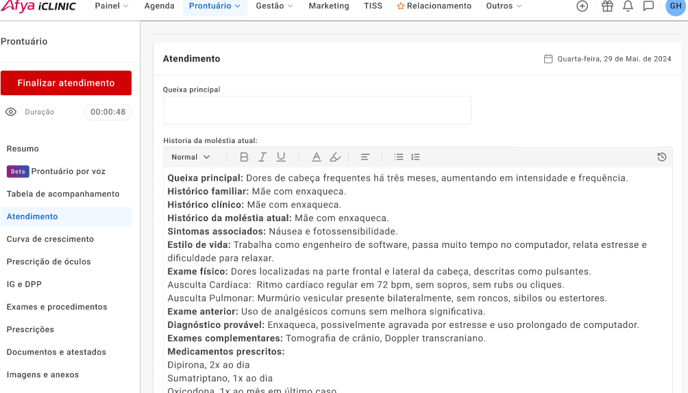Open the Normal paragraph style dropdown
Image resolution: width=688 pixels, height=393 pixels.
tap(190, 157)
